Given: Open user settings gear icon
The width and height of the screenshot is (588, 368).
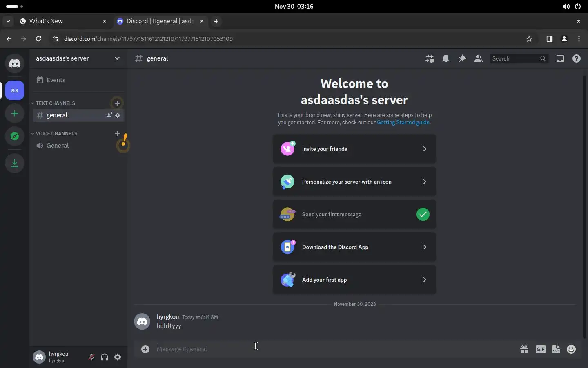Looking at the screenshot, I should tap(118, 357).
